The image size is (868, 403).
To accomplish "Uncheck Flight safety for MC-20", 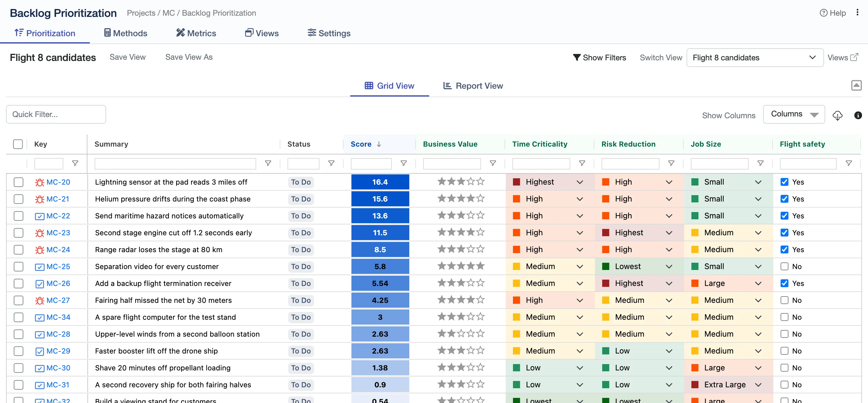I will [x=785, y=182].
